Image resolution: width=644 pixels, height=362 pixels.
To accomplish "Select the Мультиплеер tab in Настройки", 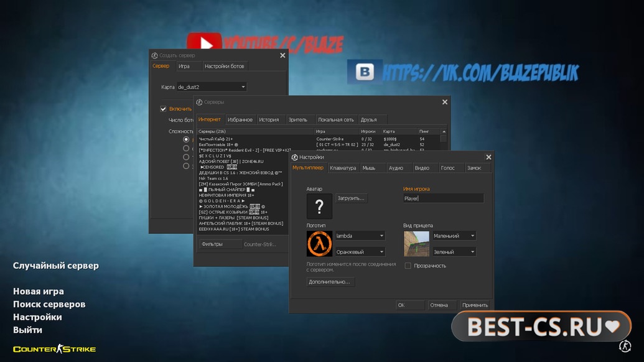I will click(x=308, y=167).
